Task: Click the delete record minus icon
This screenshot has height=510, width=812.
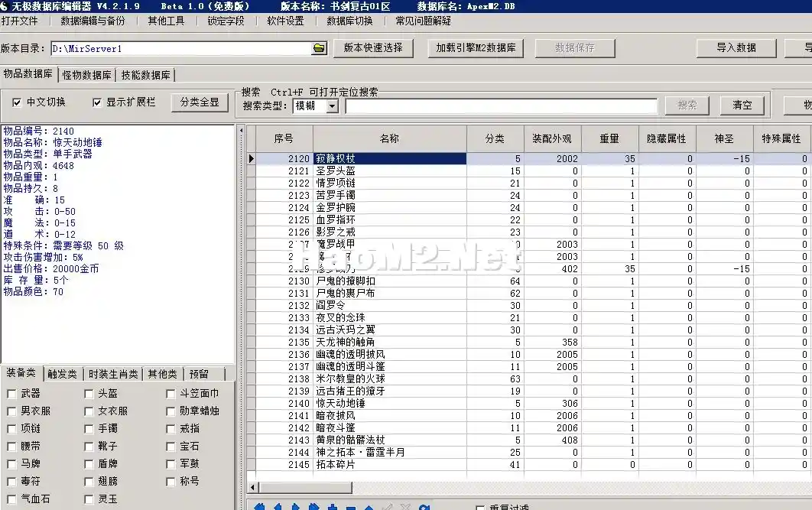Action: pos(351,508)
